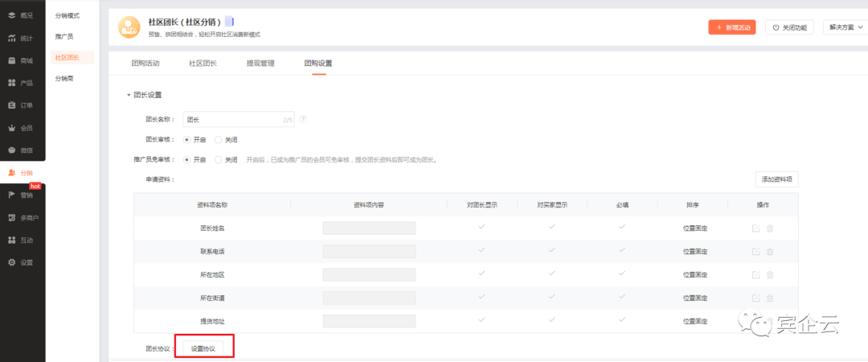Switch to the 团购活动 tab
The height and width of the screenshot is (362, 868).
pyautogui.click(x=145, y=64)
